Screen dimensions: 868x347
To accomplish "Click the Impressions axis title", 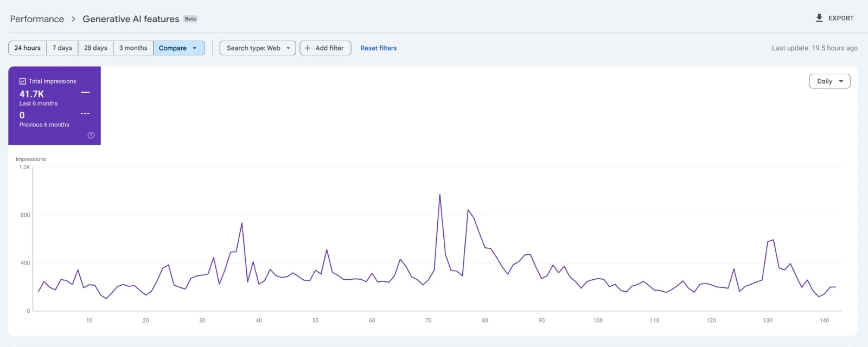I will pos(31,159).
